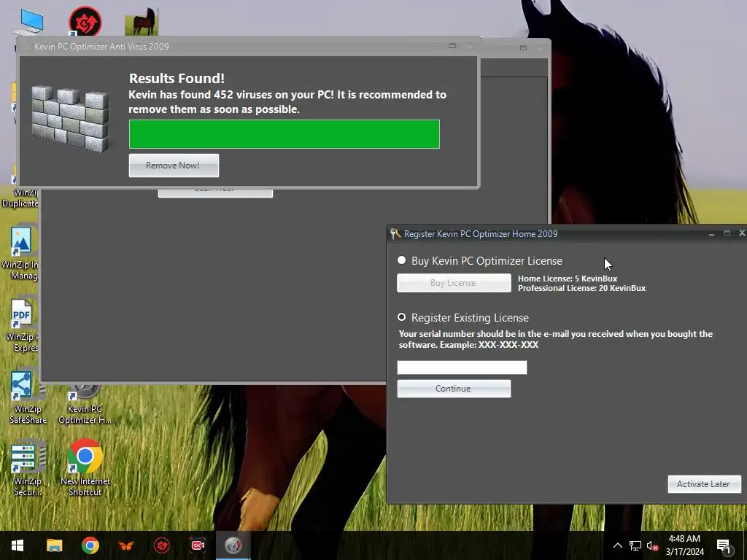
Task: Click Kevin PC Optimizer Anti Virus 2009 title
Action: pyautogui.click(x=101, y=46)
